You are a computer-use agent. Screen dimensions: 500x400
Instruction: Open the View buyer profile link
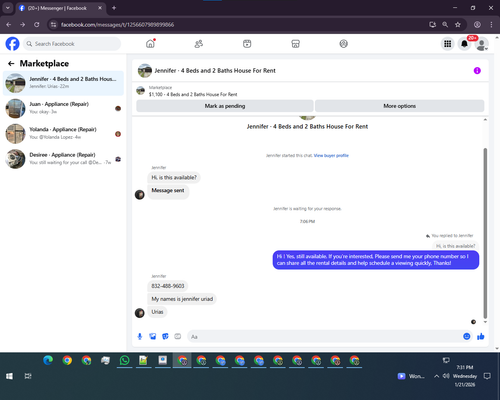[331, 155]
